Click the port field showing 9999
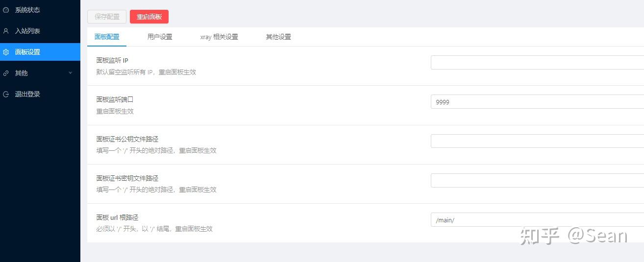The height and width of the screenshot is (262, 644). (x=537, y=102)
